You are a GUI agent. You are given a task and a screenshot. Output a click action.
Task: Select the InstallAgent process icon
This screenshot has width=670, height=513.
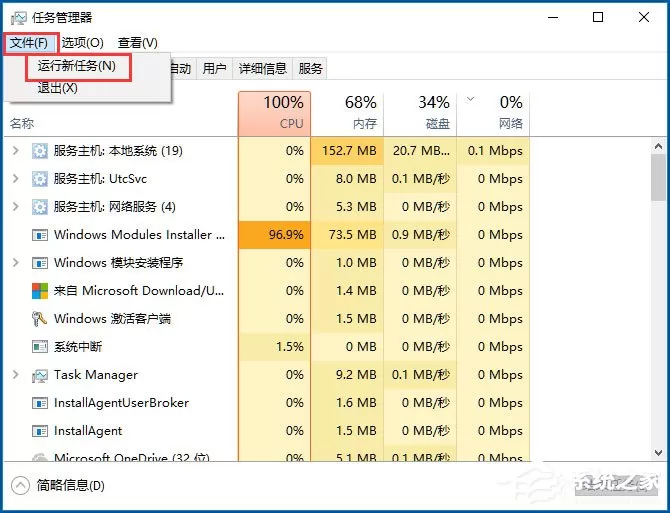[x=40, y=431]
